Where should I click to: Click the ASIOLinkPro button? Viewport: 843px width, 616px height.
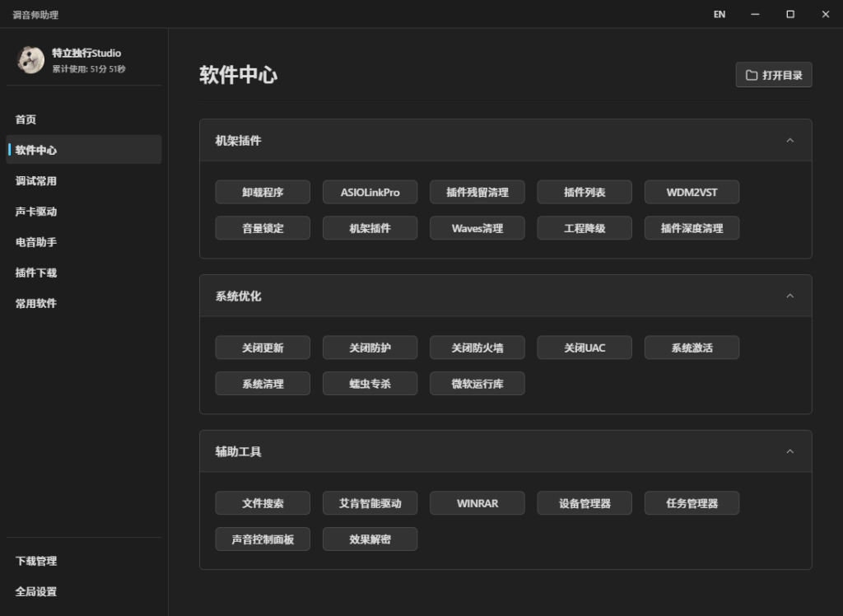coord(370,192)
